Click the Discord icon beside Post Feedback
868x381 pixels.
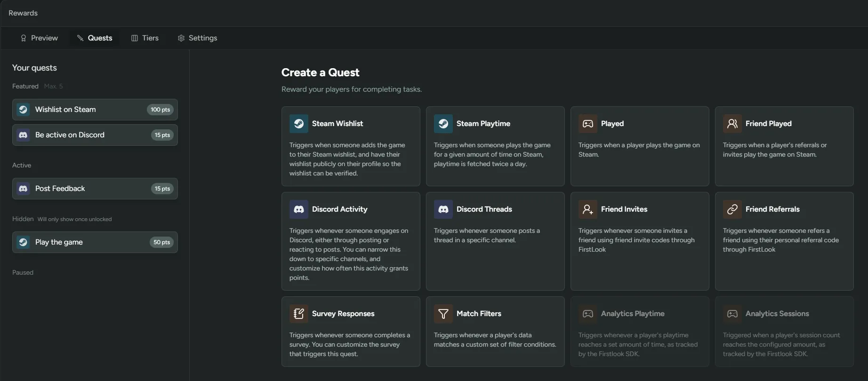point(23,189)
